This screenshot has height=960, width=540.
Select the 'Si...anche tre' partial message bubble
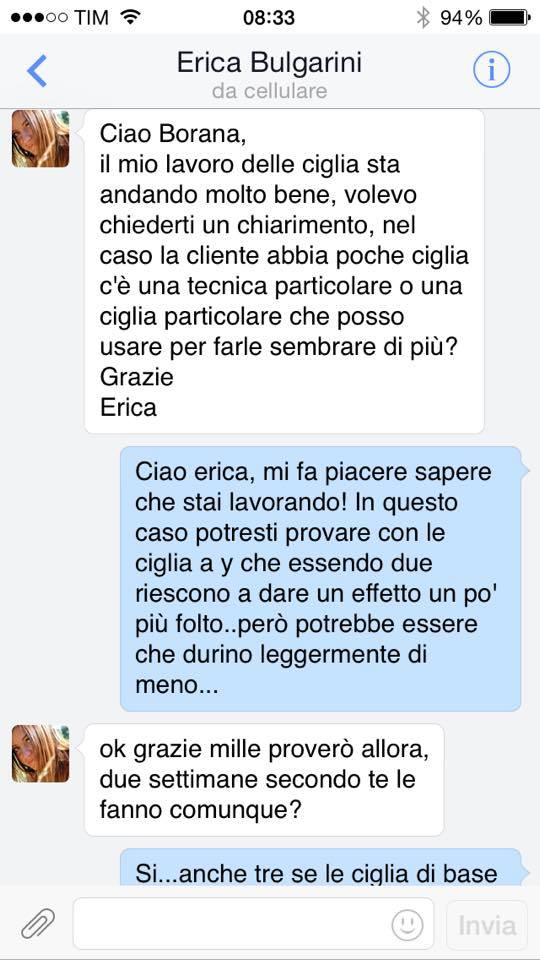(321, 867)
